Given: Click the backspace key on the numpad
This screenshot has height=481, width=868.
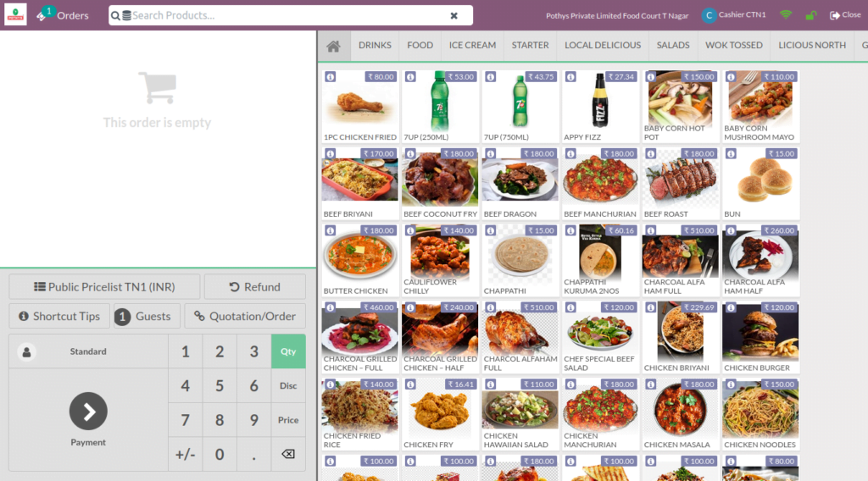Looking at the screenshot, I should (288, 454).
